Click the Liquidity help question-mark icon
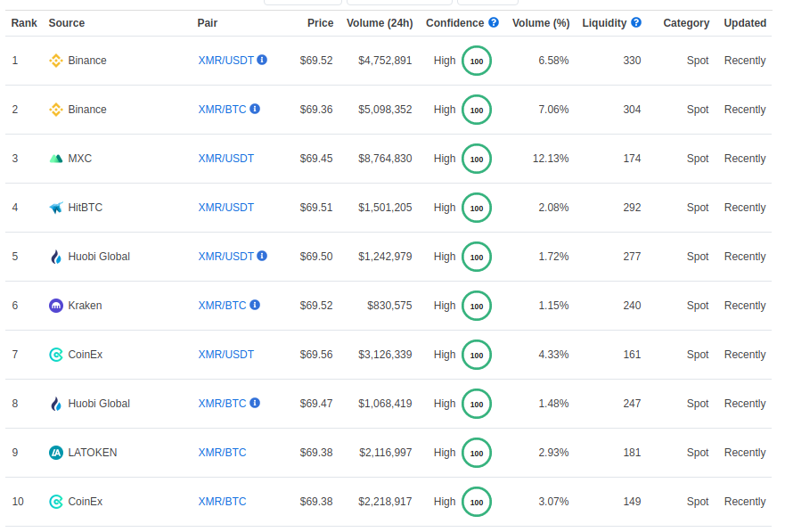The height and width of the screenshot is (532, 785). tap(636, 22)
